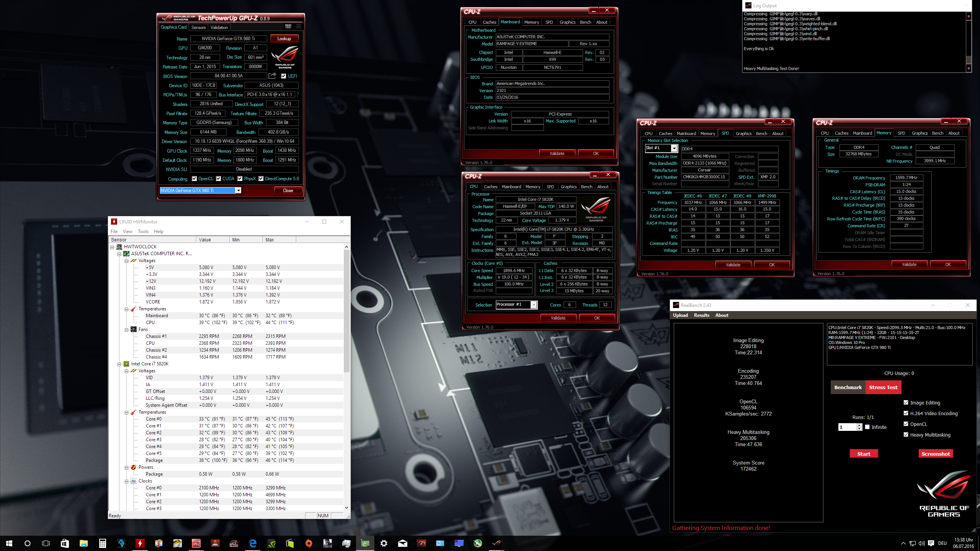Click the network tray icon

[913, 543]
